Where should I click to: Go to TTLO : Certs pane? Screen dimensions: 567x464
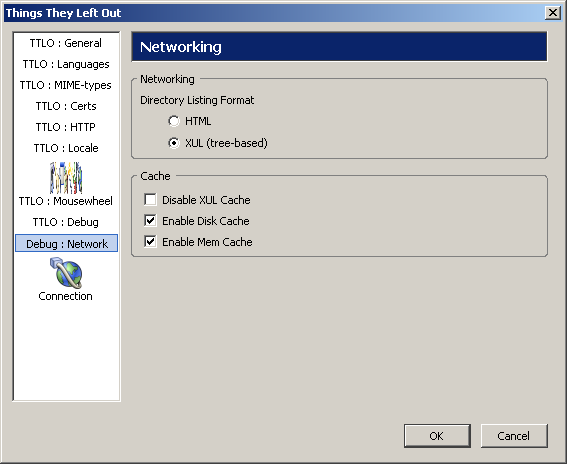pos(66,106)
